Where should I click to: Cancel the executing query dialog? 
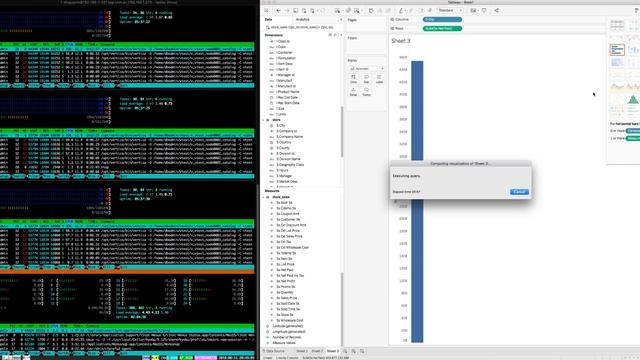coord(519,192)
